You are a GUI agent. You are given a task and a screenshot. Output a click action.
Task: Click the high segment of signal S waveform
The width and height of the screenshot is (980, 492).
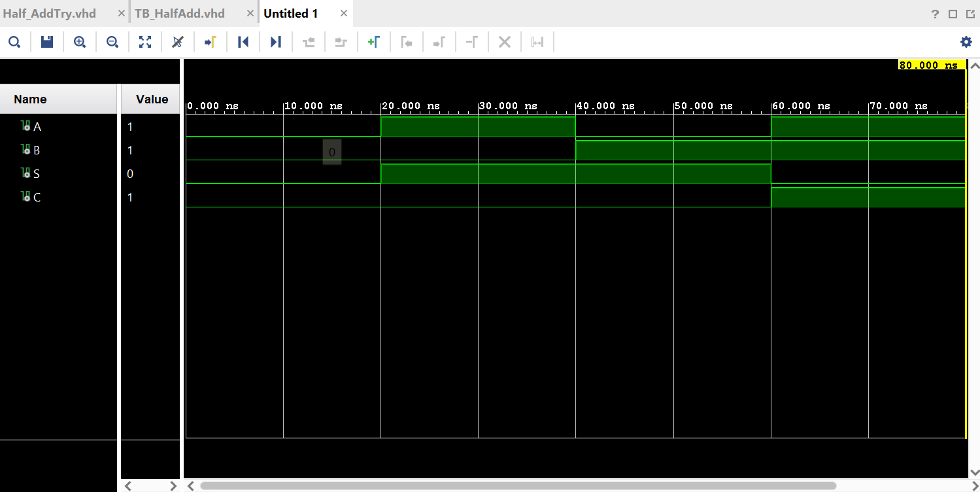(576, 174)
